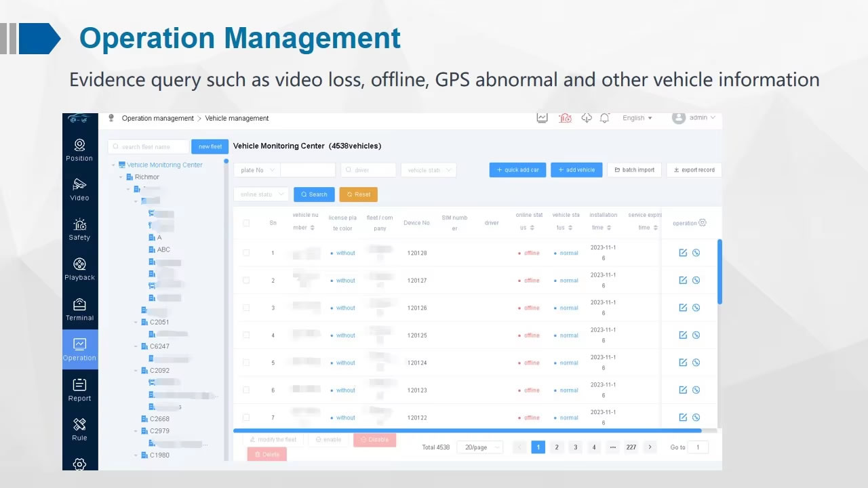Click the quick add car button
868x488 pixels.
click(517, 170)
